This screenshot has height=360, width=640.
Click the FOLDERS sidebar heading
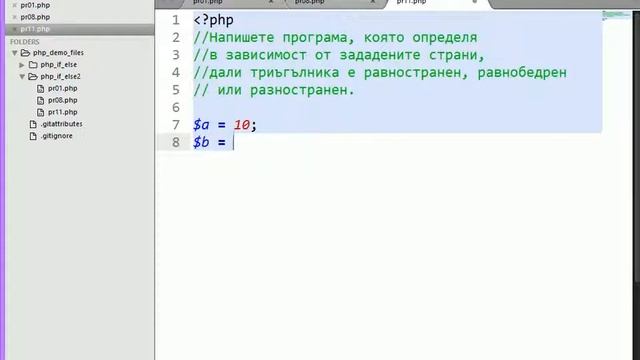click(24, 42)
